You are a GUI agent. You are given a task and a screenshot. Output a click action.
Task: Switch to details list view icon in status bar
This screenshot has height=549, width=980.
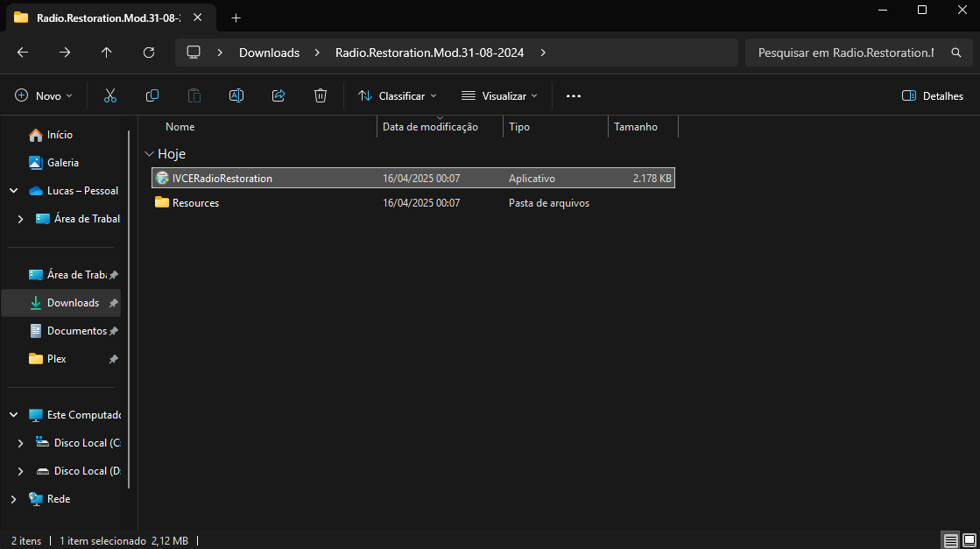click(x=950, y=540)
